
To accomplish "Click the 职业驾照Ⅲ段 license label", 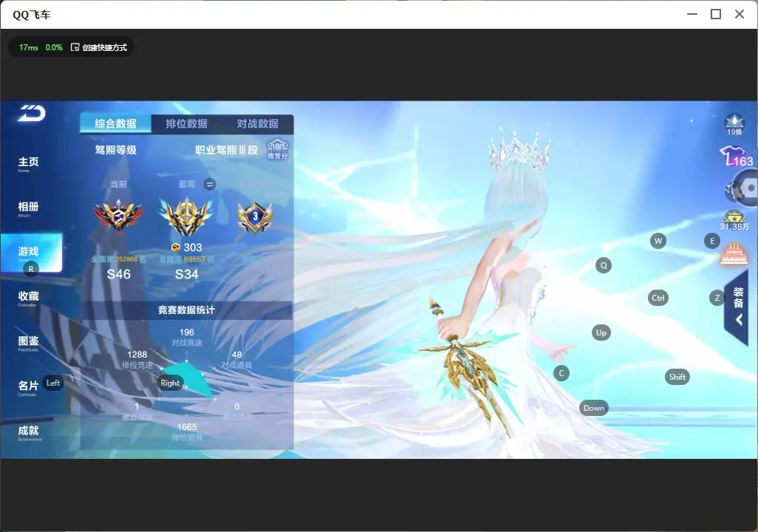I will (x=226, y=151).
